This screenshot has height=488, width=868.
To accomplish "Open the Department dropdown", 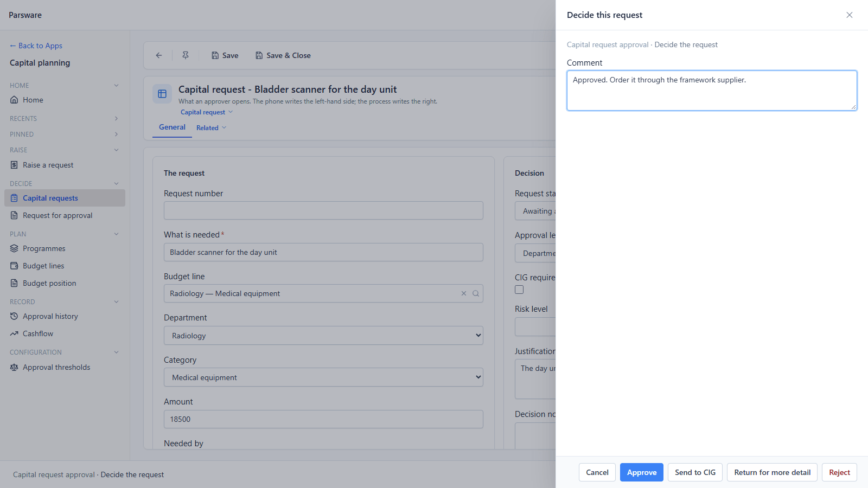I will 323,336.
